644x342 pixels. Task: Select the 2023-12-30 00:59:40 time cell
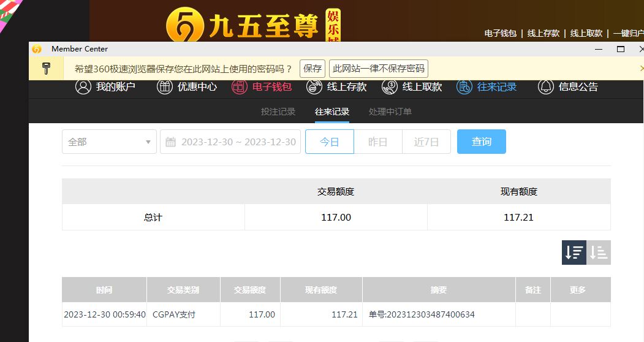[105, 314]
